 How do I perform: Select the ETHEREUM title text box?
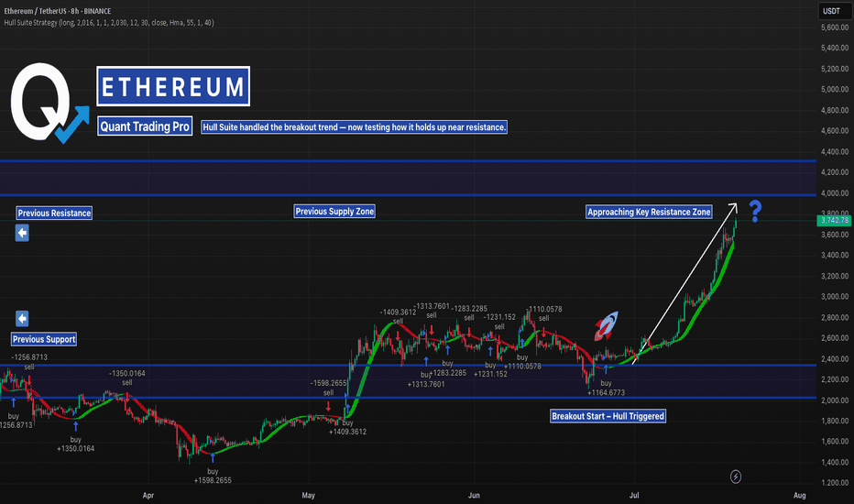coord(173,86)
